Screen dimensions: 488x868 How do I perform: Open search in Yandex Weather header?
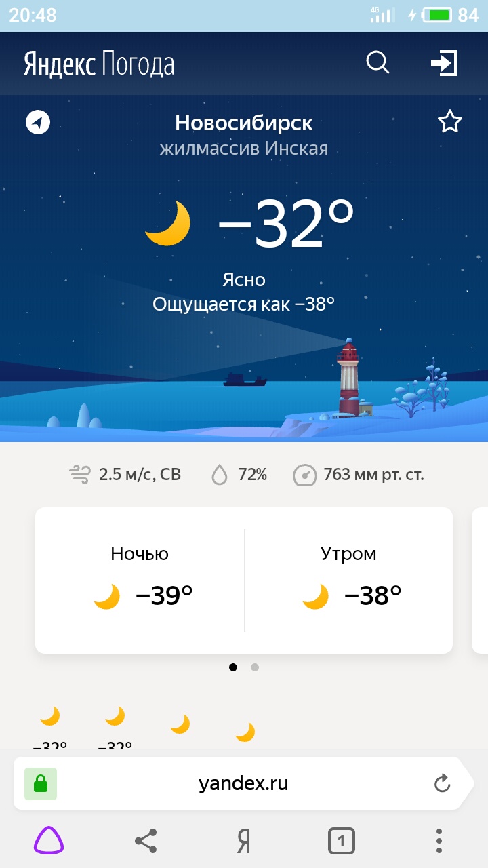click(x=378, y=63)
